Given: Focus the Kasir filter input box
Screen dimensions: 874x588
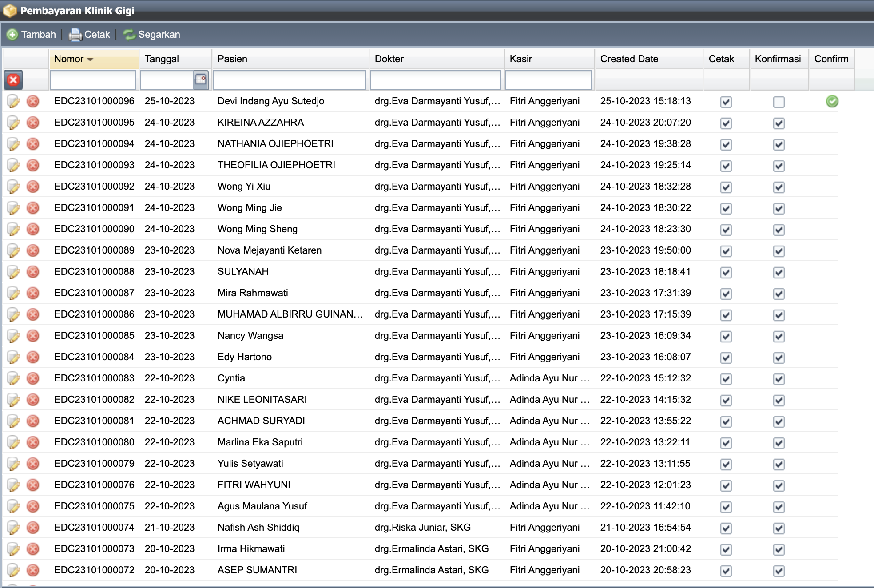Looking at the screenshot, I should coord(548,80).
